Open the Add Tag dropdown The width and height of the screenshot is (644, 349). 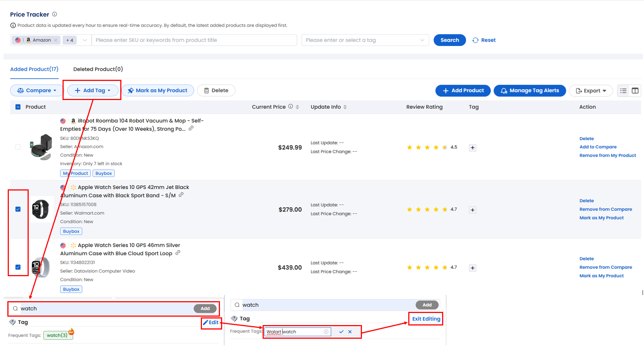click(93, 90)
